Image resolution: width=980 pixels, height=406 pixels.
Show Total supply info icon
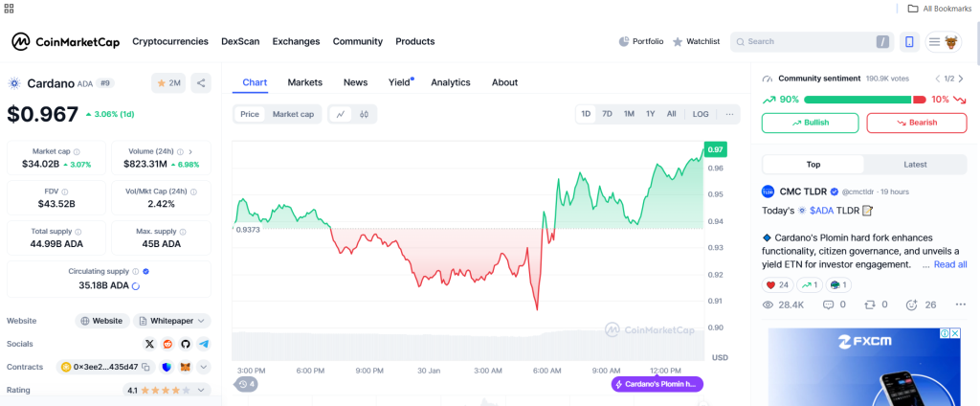click(78, 232)
